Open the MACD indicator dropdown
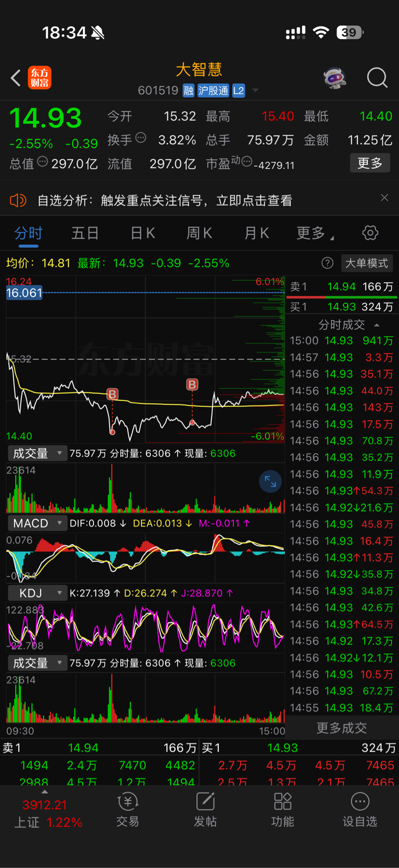The height and width of the screenshot is (868, 399). tap(37, 523)
